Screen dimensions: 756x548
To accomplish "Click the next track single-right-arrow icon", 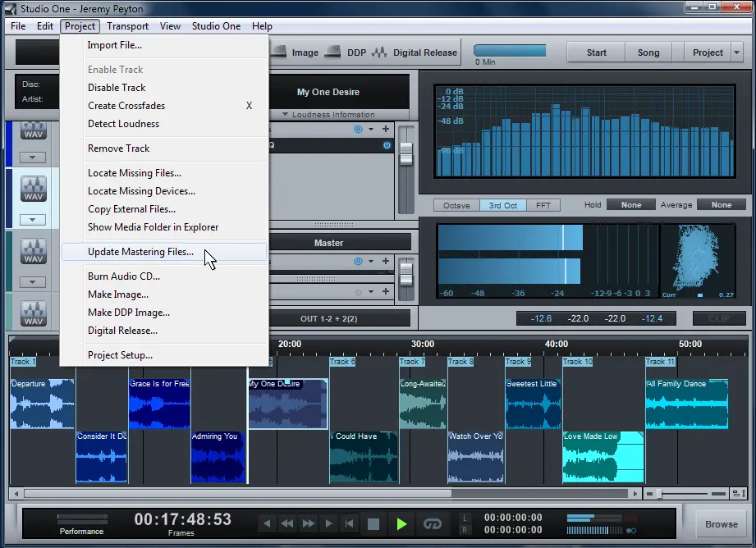I will click(x=329, y=523).
